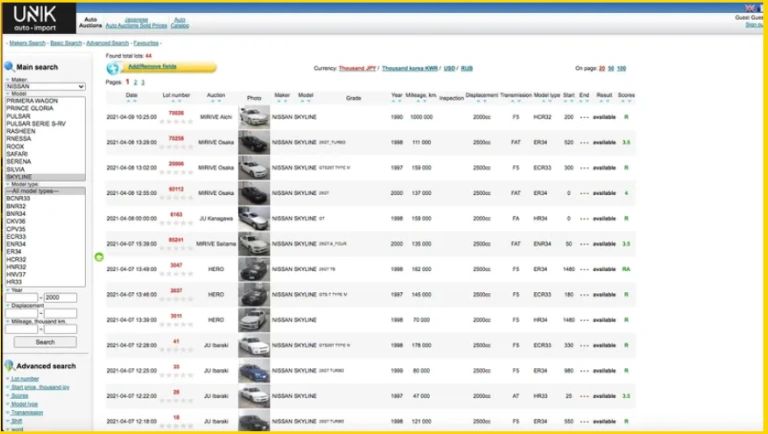
Task: Click the star rating under lot 70026
Action: (175, 121)
